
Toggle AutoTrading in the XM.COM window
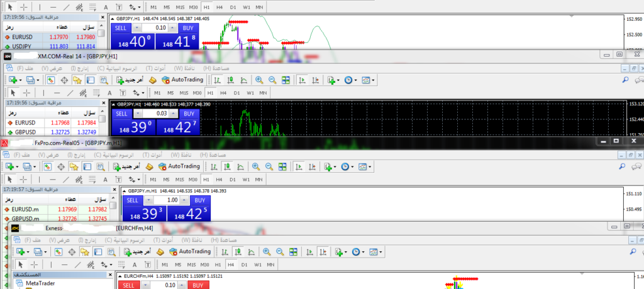click(181, 80)
